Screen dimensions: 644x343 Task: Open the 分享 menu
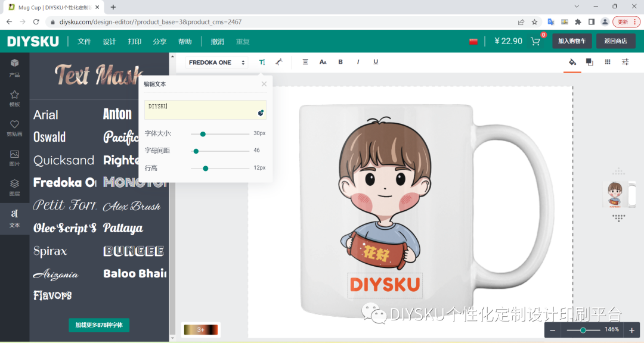tap(159, 42)
